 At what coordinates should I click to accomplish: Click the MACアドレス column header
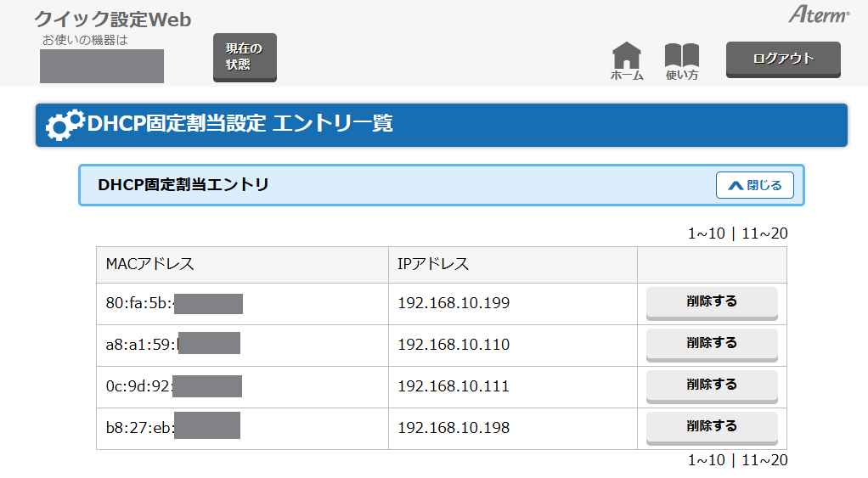tap(150, 264)
